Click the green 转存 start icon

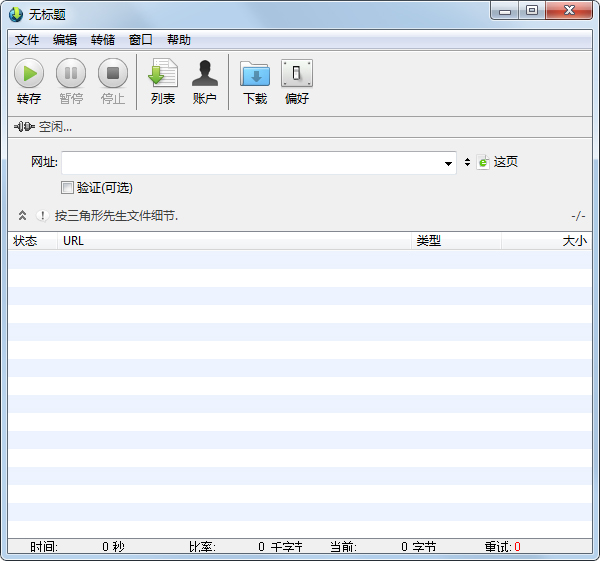[x=29, y=73]
